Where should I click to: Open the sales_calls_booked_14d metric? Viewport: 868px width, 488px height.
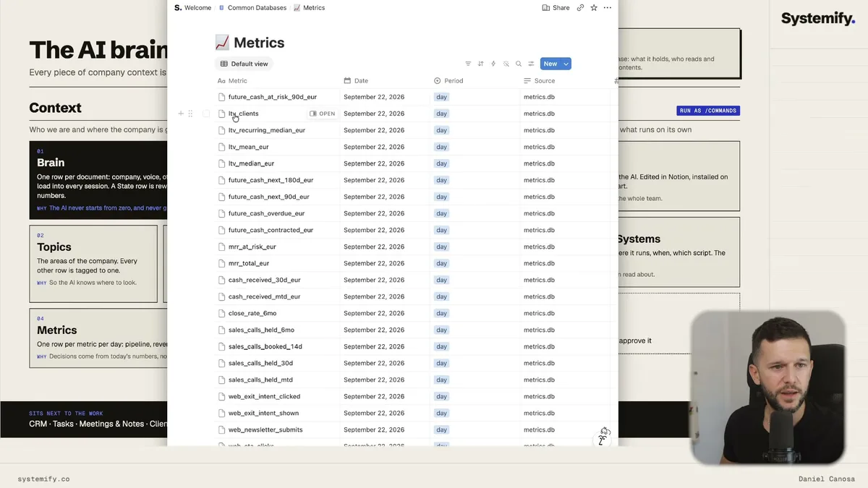pos(265,346)
